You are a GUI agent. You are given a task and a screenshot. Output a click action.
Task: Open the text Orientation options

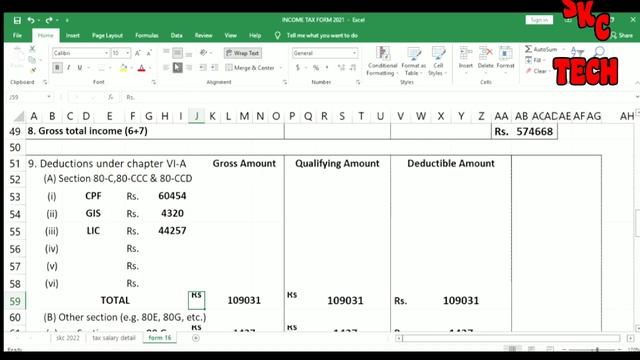tap(204, 53)
